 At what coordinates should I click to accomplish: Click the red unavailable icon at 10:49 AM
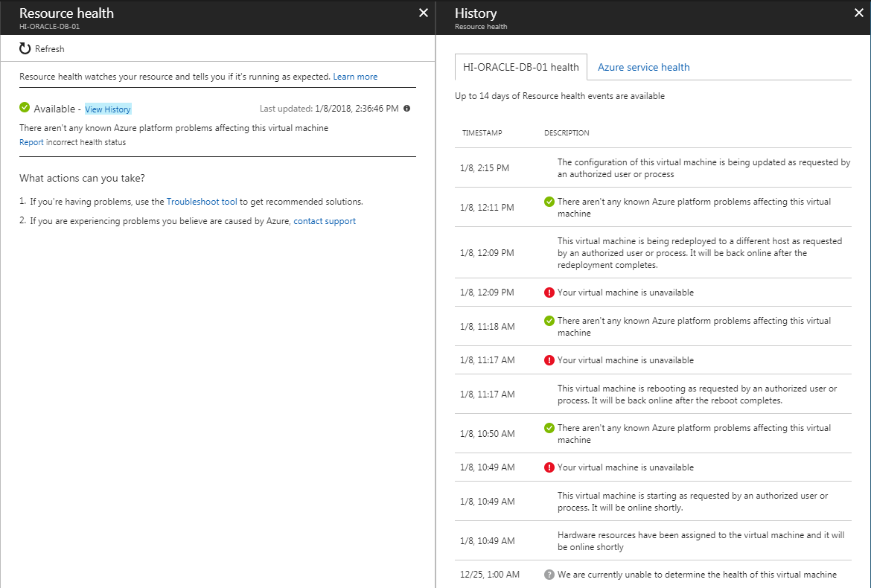549,467
